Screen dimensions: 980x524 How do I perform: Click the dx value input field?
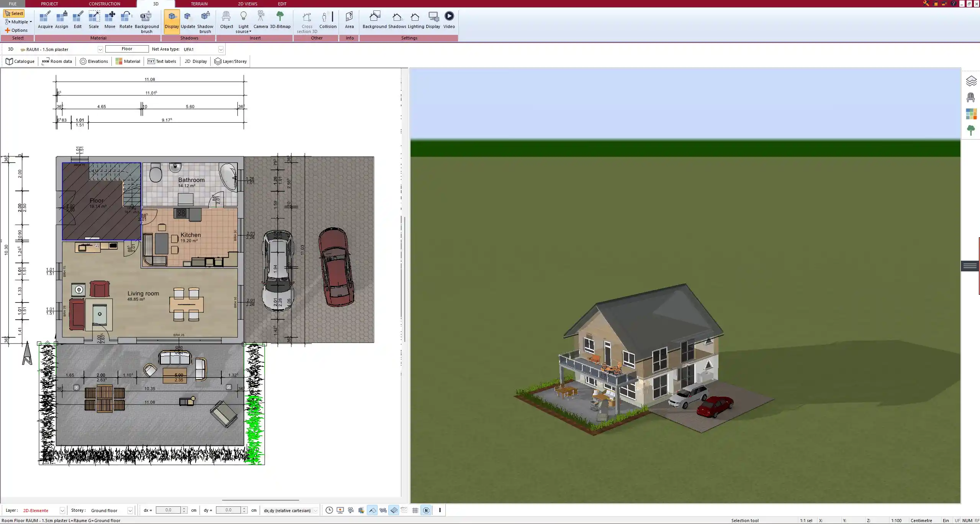[168, 510]
